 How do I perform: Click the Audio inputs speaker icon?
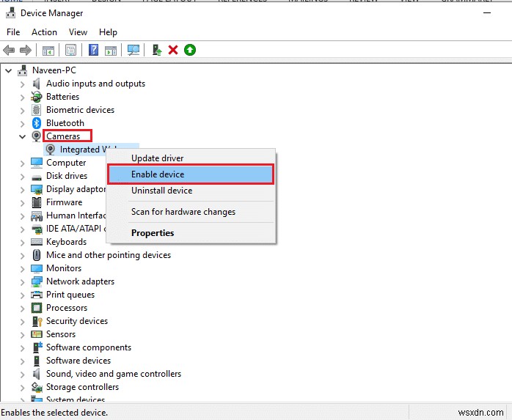click(x=36, y=84)
